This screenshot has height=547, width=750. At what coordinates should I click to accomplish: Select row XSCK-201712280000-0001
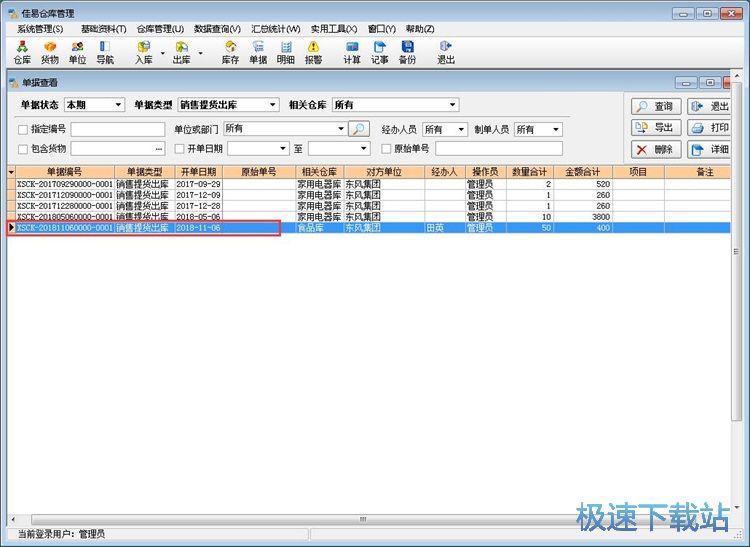tap(369, 206)
